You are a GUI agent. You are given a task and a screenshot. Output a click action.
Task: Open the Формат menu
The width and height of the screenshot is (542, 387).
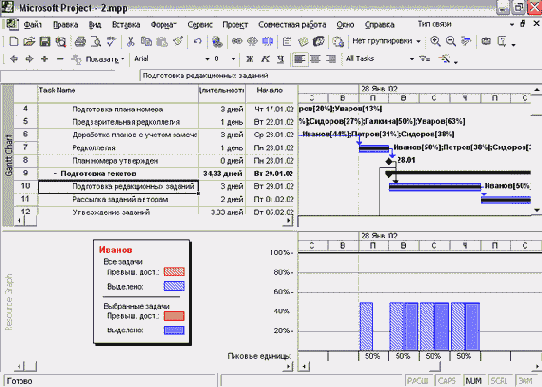pos(163,25)
